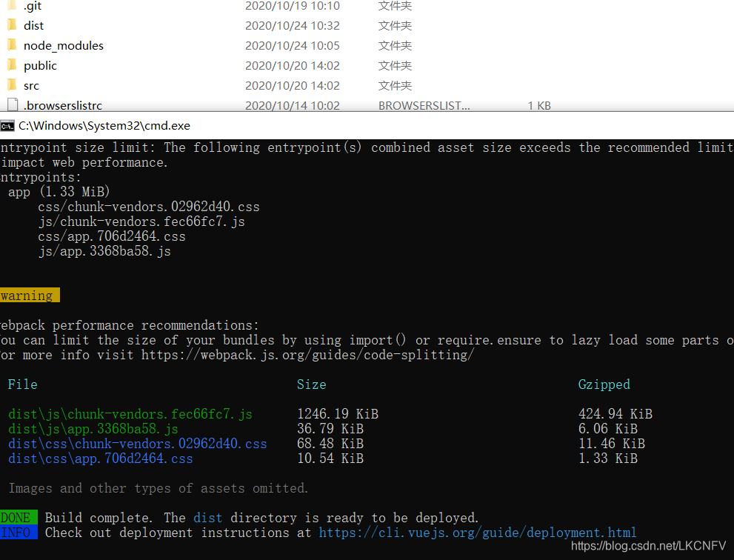Click the size value 1246.19 KiB
Screen dimensions: 734x560
338,414
